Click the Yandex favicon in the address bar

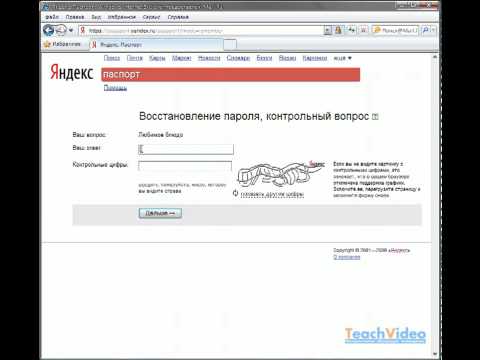coord(83,30)
